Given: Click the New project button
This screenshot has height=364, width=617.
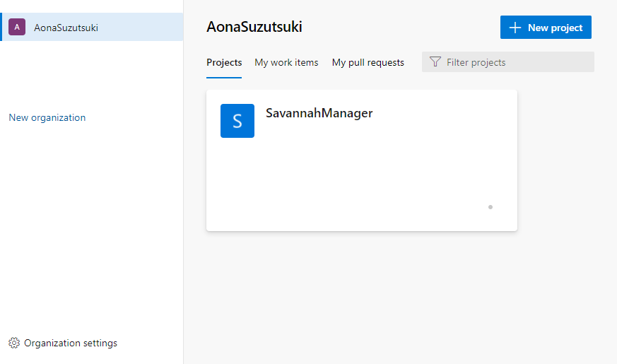Looking at the screenshot, I should click(x=546, y=27).
